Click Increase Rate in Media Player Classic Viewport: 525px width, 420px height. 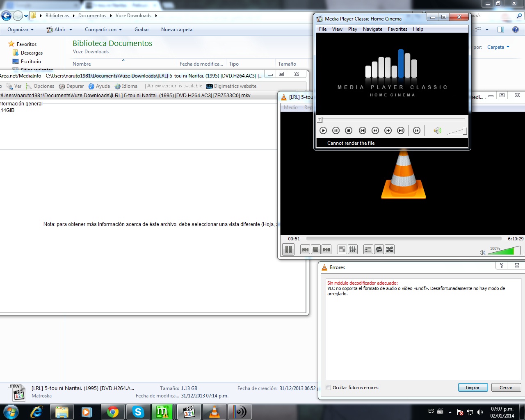click(x=388, y=130)
